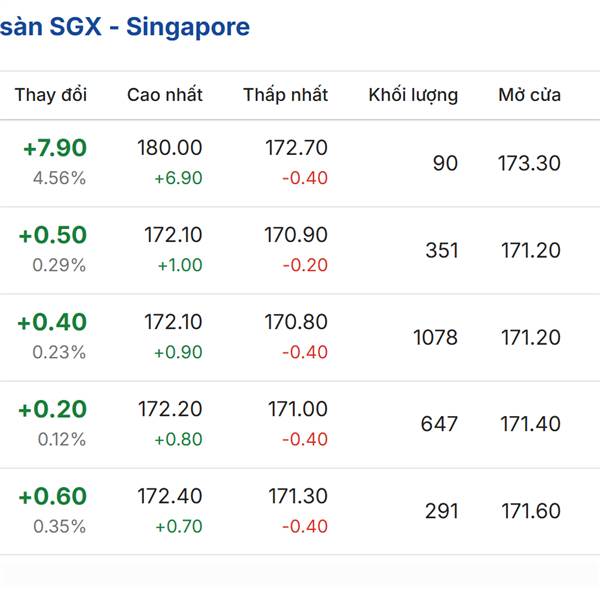The width and height of the screenshot is (600, 600).
Task: Click the volume cell showing 647
Action: point(439,424)
